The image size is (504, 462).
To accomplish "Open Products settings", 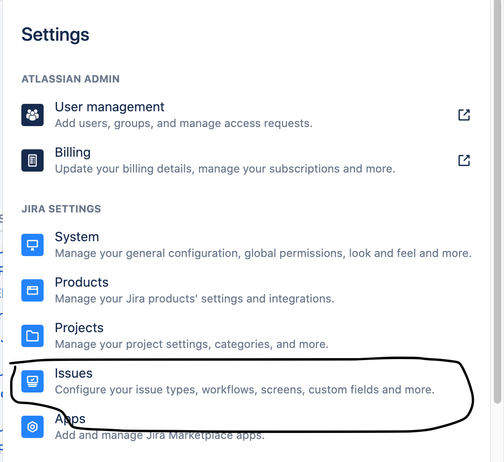I will [82, 282].
